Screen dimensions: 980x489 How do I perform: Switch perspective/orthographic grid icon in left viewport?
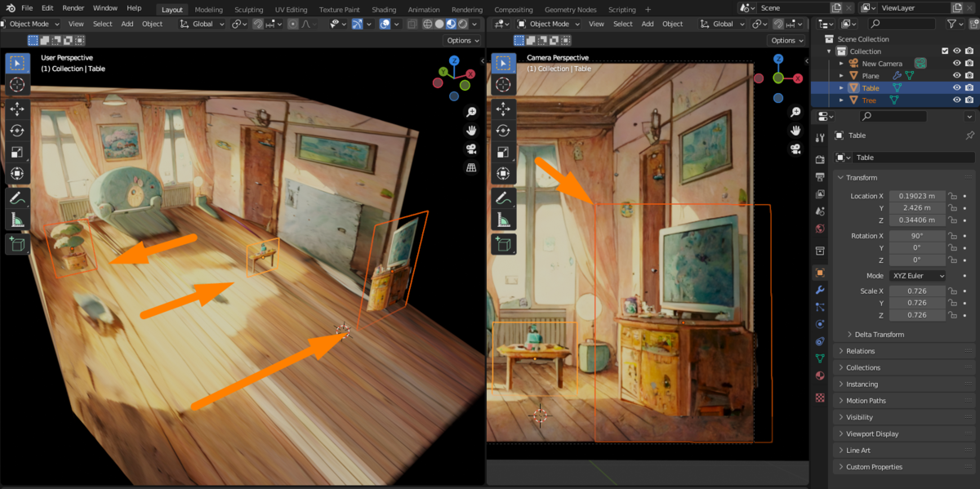pyautogui.click(x=471, y=167)
